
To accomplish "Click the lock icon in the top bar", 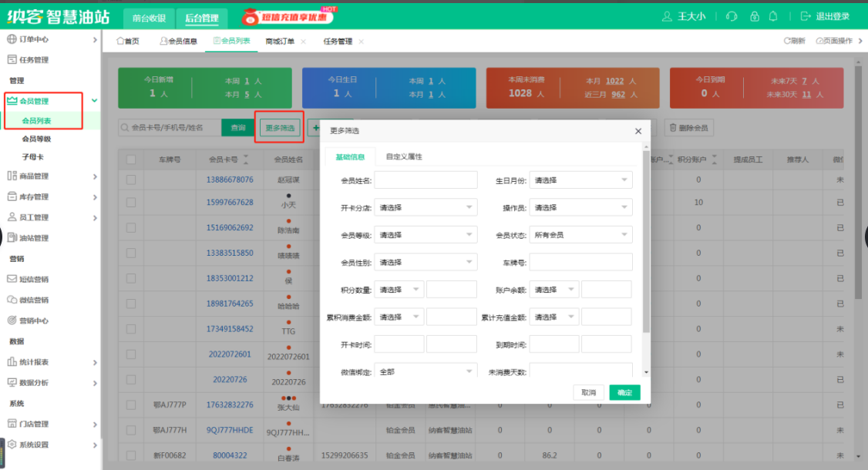I will [755, 17].
